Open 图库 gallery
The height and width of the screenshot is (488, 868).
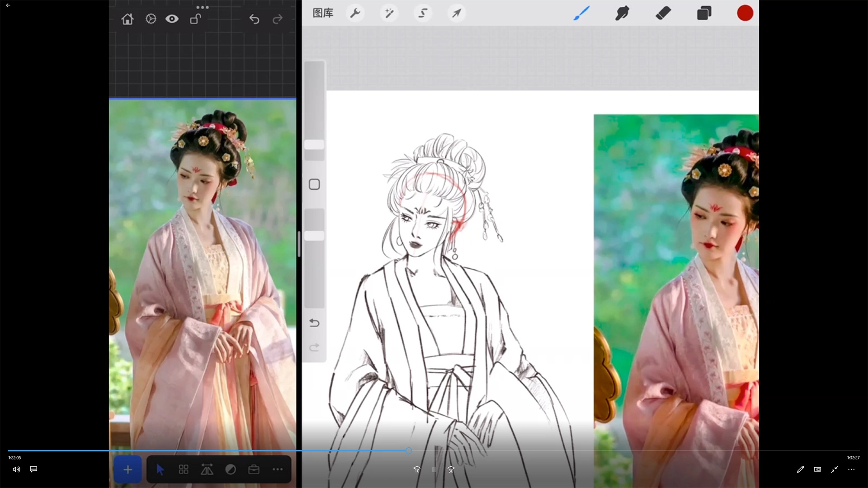click(323, 13)
